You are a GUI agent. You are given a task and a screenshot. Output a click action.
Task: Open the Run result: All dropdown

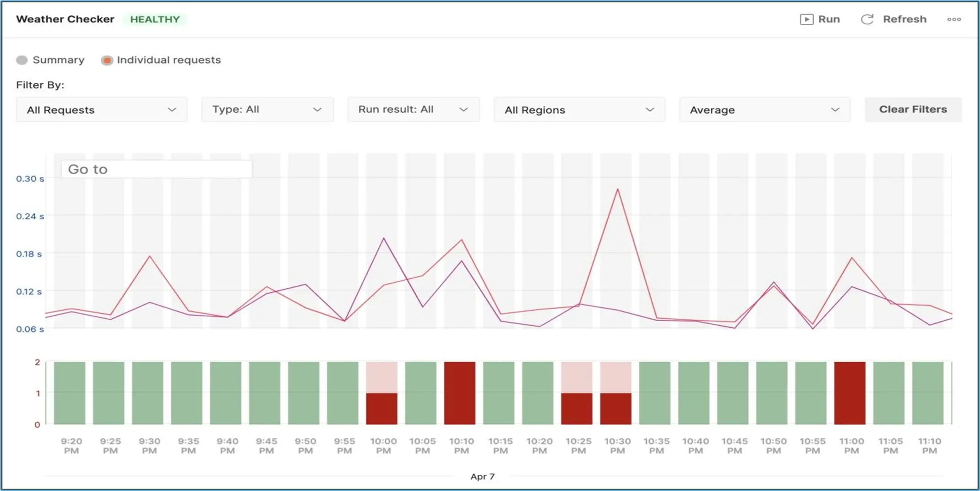click(413, 109)
